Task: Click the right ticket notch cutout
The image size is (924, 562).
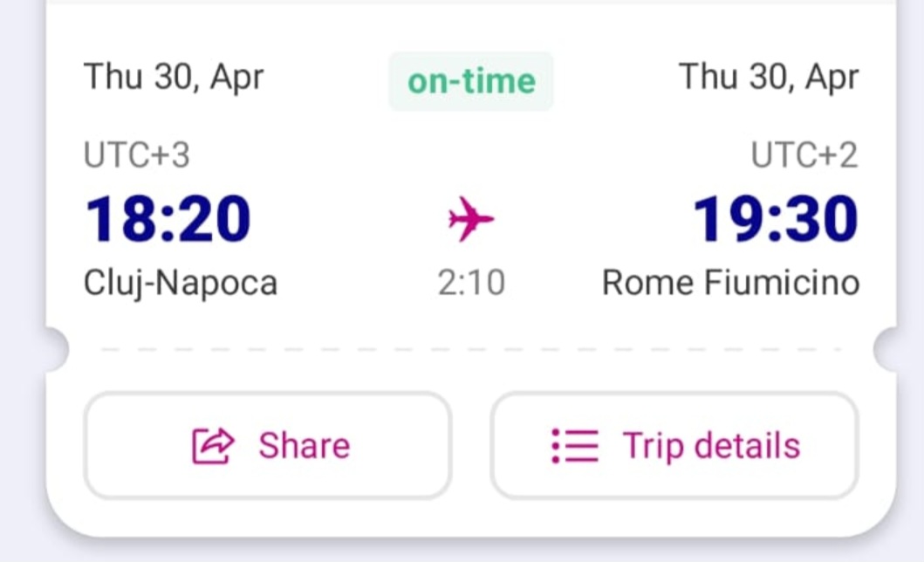Action: 888,349
